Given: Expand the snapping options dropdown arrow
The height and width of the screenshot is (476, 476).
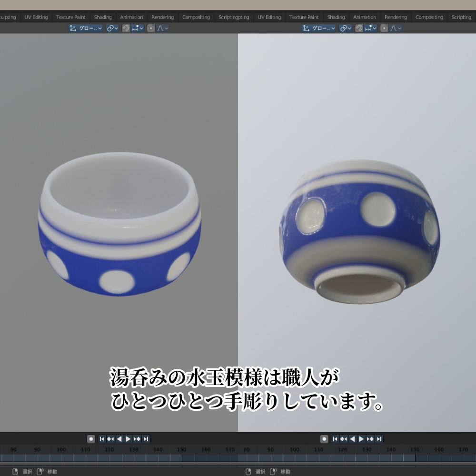Looking at the screenshot, I should click(x=141, y=28).
